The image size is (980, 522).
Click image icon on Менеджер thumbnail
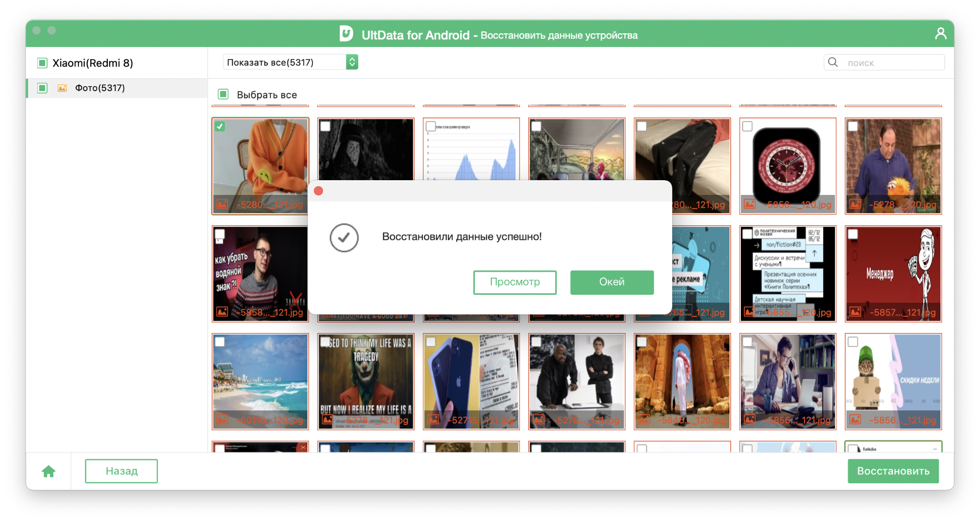coord(856,312)
